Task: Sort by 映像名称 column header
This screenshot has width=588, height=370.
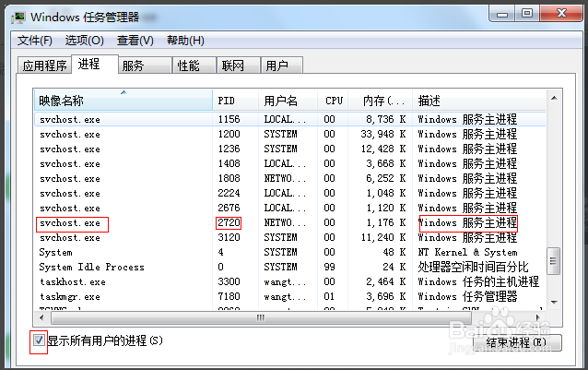Action: coord(123,101)
